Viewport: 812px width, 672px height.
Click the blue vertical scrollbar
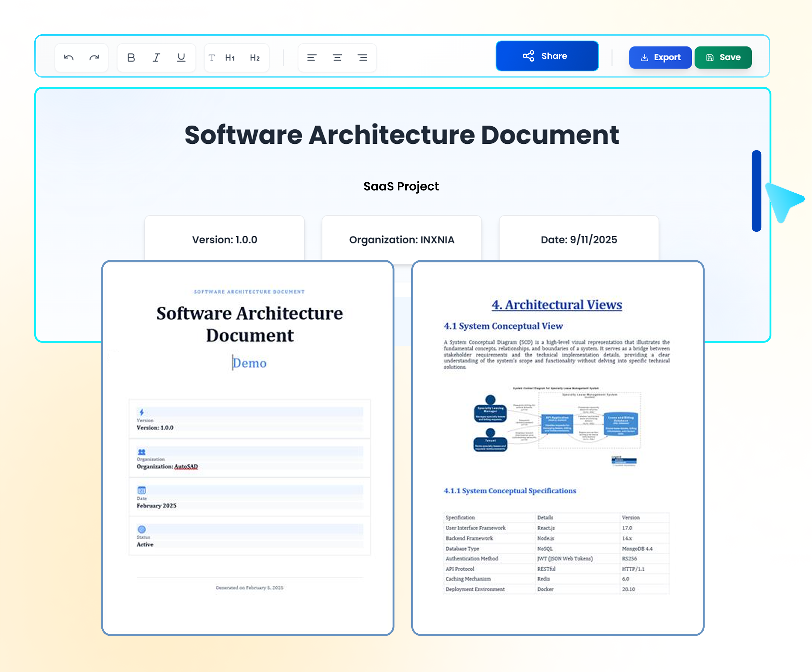[756, 191]
